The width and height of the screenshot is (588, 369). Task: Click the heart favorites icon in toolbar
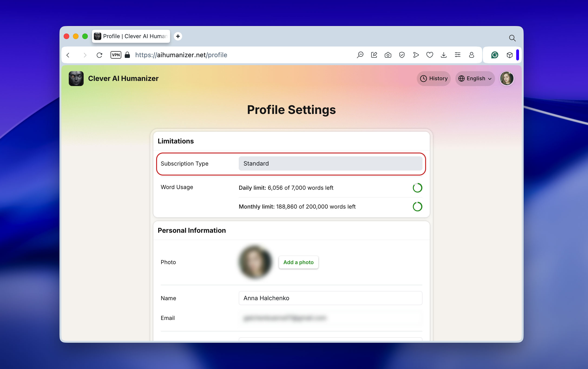click(x=430, y=55)
